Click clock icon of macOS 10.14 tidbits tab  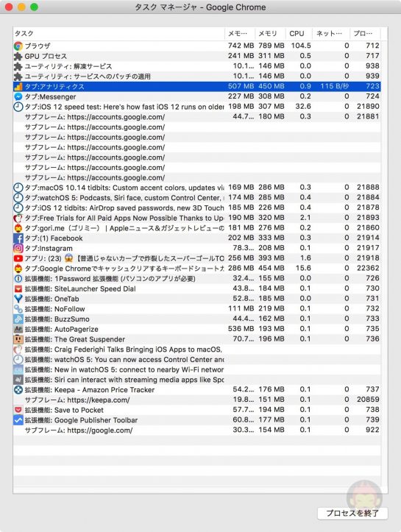point(18,188)
